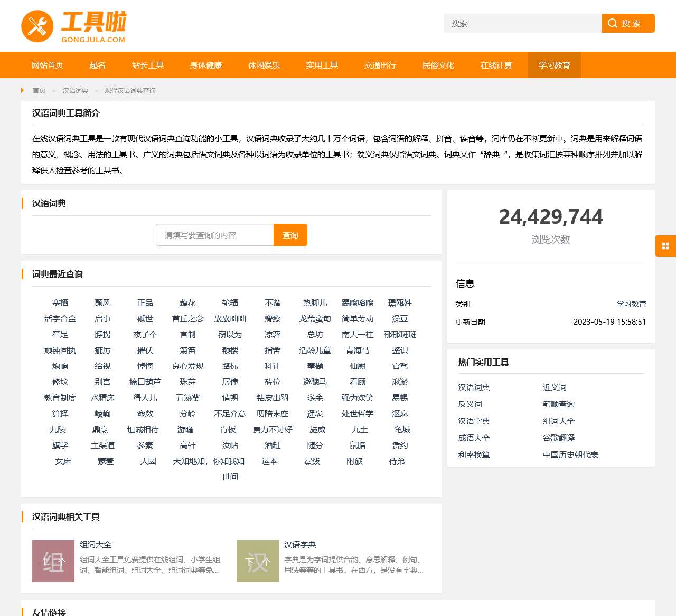Viewport: 676px width, 616px height.
Task: Open the word entry 寒栖
Action: click(60, 302)
